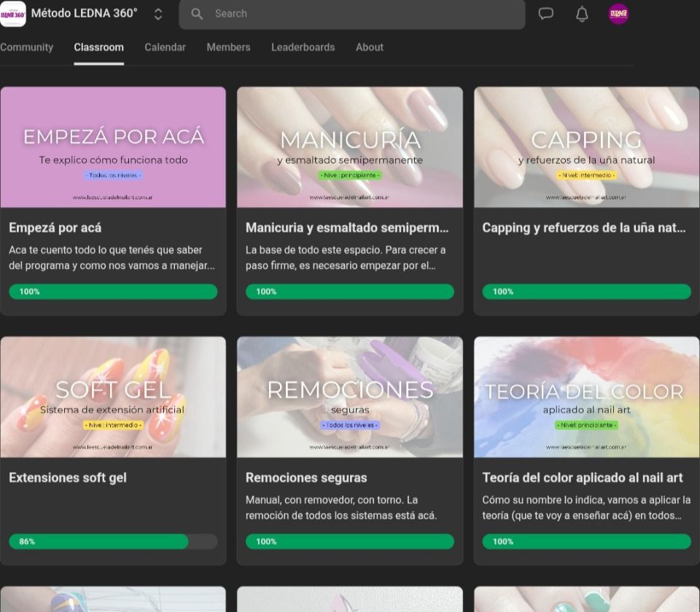Open the Members tab
The image size is (700, 612).
[228, 47]
